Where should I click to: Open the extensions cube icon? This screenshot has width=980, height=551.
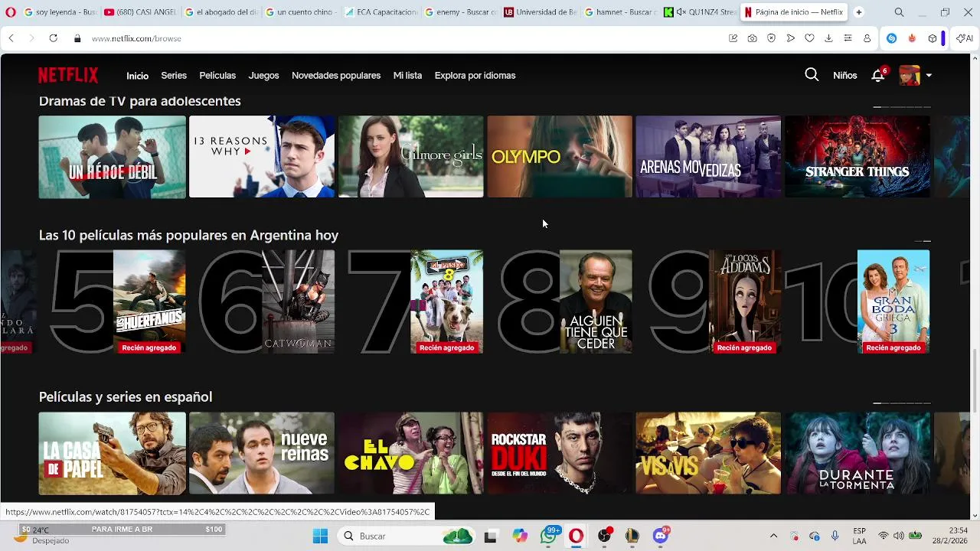933,38
